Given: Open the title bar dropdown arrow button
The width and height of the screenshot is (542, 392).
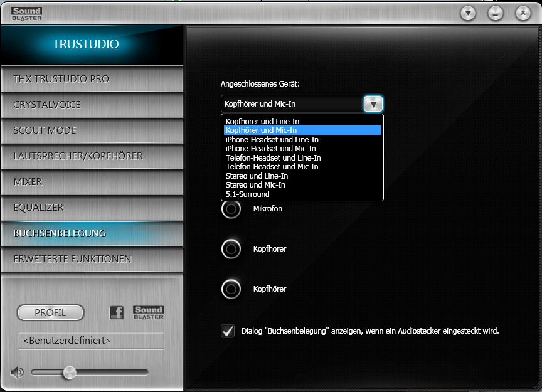Looking at the screenshot, I should pos(468,14).
